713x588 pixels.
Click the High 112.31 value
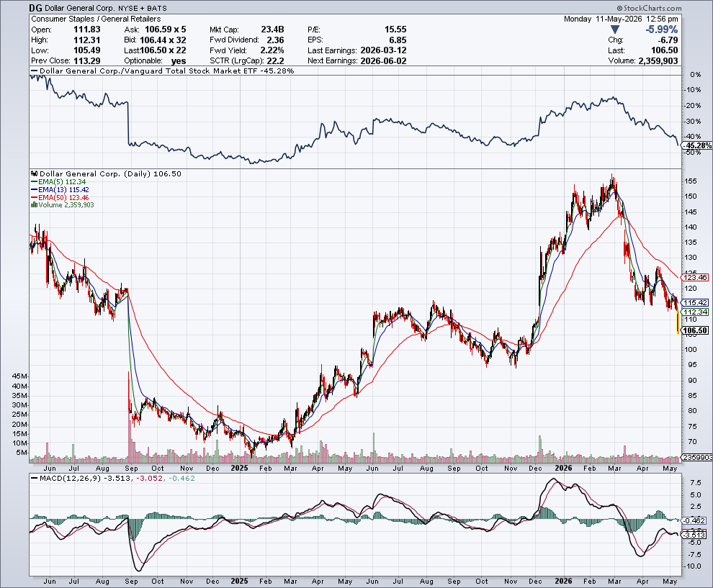(x=87, y=40)
